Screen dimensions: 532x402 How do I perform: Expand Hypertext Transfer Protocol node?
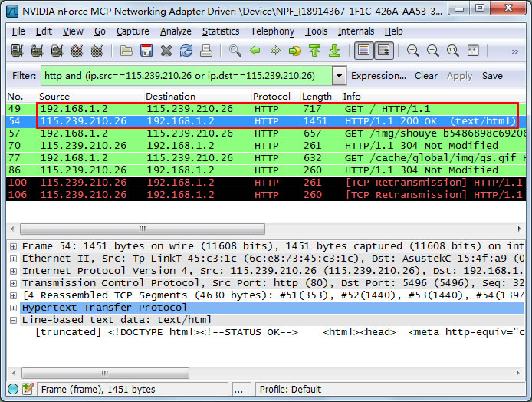[x=13, y=308]
